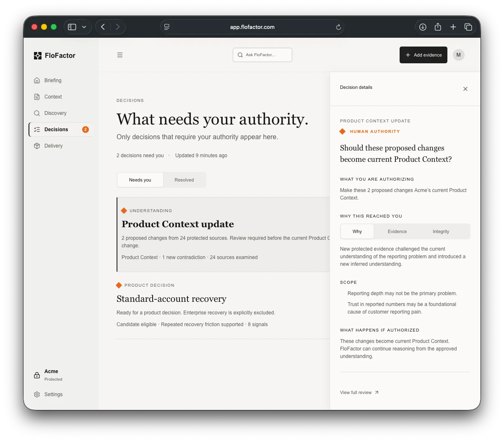
Task: Switch to the Integrity tab
Action: [441, 231]
